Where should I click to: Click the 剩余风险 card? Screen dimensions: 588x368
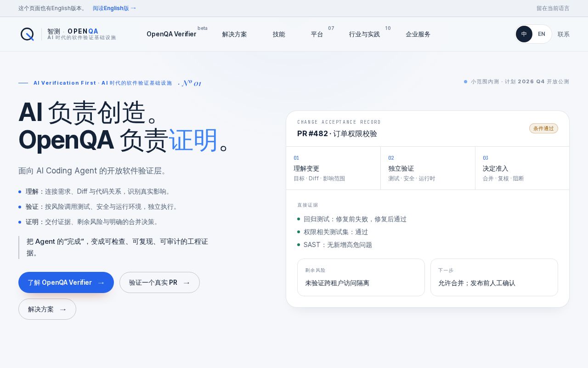361,277
